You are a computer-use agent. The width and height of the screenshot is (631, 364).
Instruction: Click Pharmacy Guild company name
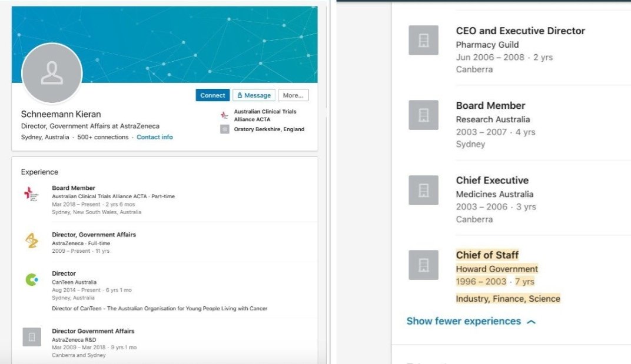(x=487, y=45)
